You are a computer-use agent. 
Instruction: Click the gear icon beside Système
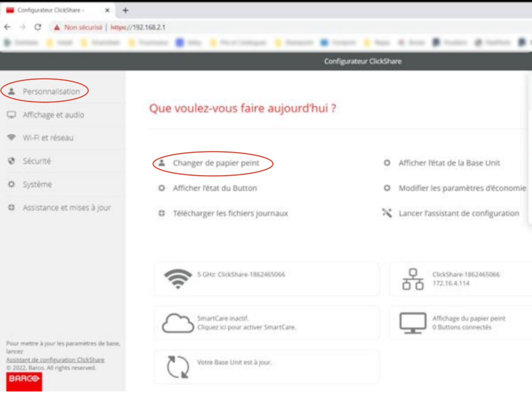(x=11, y=184)
